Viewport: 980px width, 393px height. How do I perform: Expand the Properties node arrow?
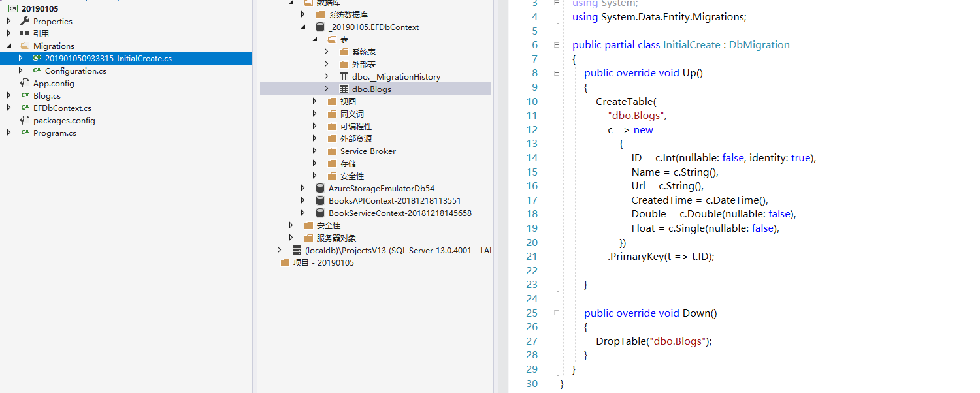[x=9, y=21]
